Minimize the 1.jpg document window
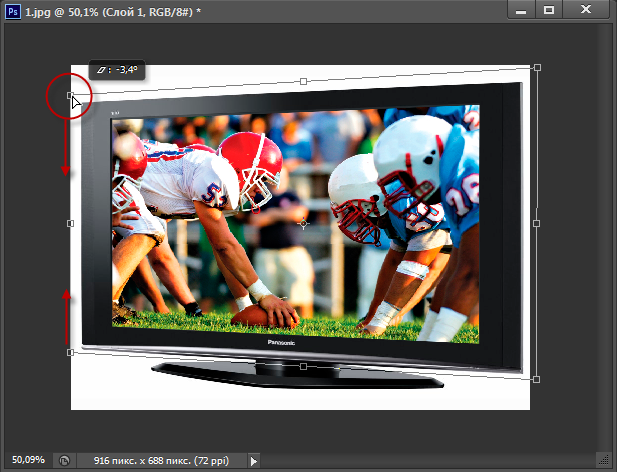The height and width of the screenshot is (472, 617). click(520, 9)
